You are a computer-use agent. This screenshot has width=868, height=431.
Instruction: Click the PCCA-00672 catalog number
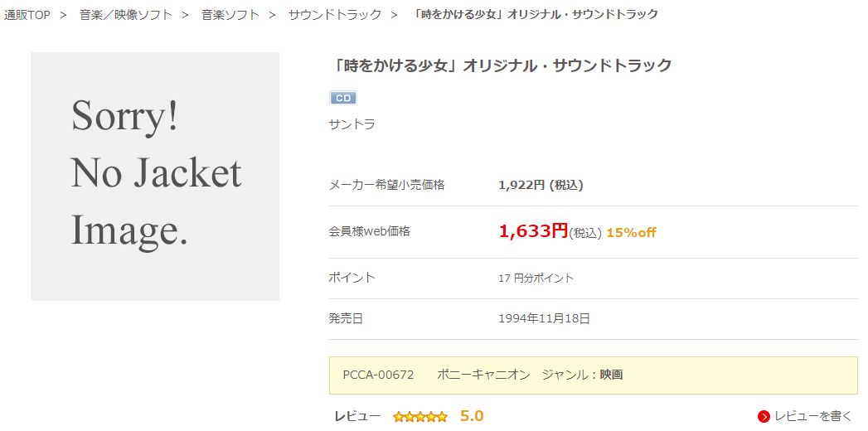pyautogui.click(x=378, y=375)
